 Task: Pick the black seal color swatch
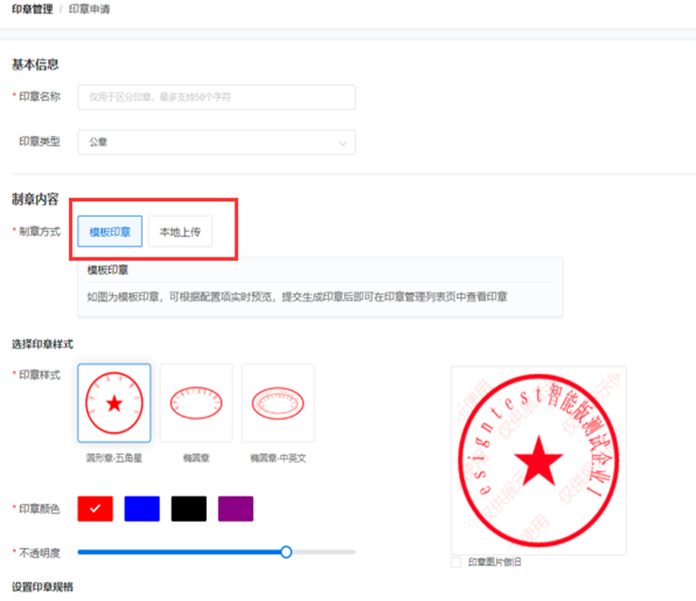click(189, 509)
